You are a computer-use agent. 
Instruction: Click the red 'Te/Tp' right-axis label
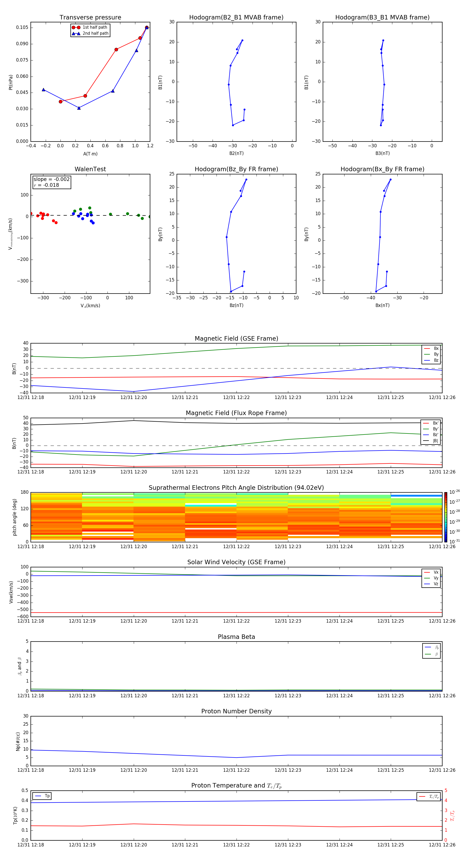pyautogui.click(x=453, y=815)
